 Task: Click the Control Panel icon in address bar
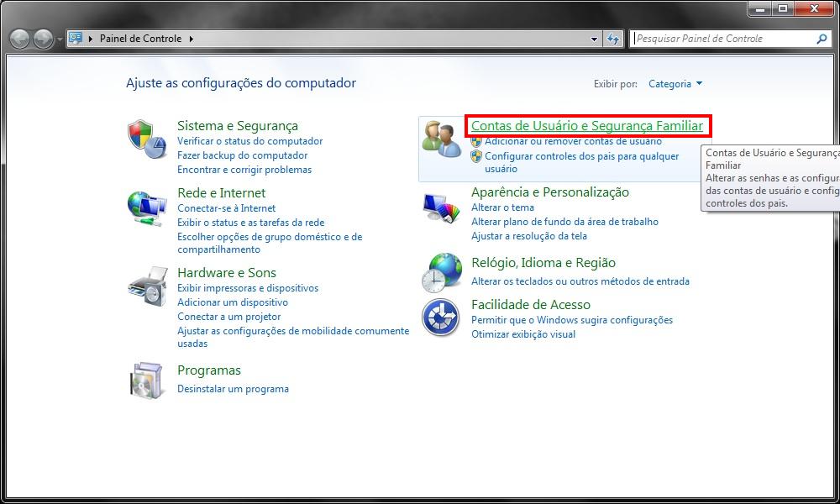click(x=76, y=38)
